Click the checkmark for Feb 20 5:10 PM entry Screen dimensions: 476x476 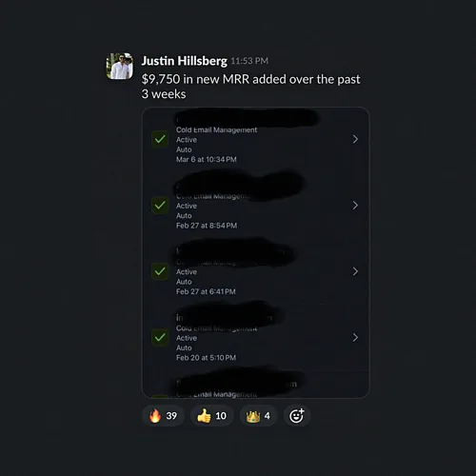(160, 337)
